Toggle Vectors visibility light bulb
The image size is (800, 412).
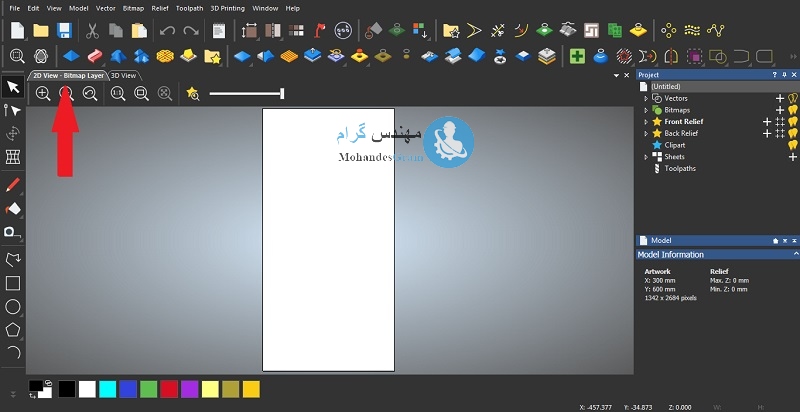tap(792, 98)
